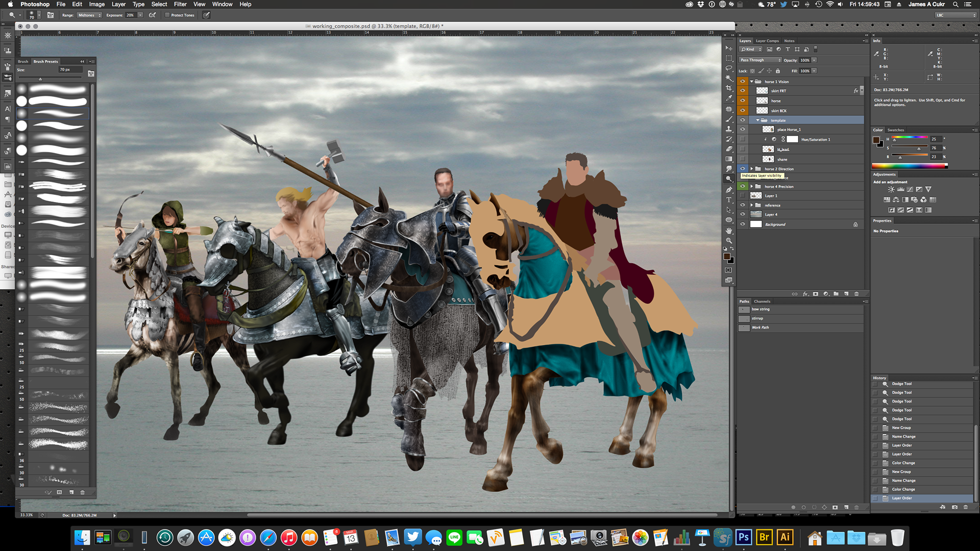This screenshot has height=551, width=980.
Task: Open the layer Kind filter dropdown
Action: pos(751,49)
